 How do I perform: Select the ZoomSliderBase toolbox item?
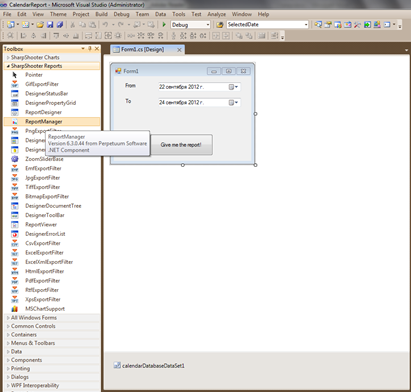52,159
